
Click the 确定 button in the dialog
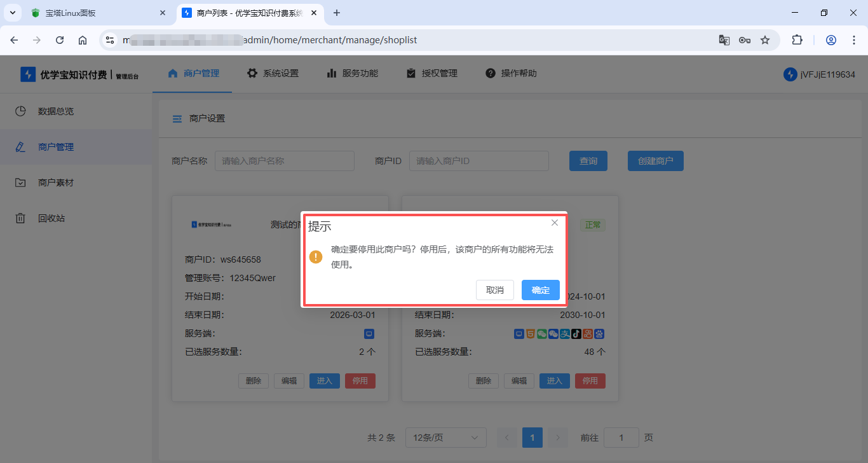click(x=540, y=290)
